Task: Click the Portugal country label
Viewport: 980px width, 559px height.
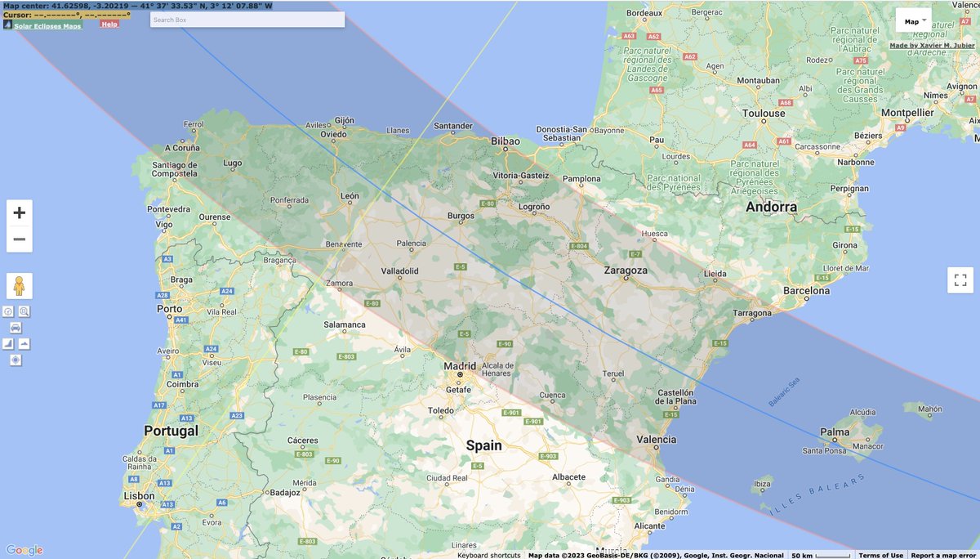Action: point(171,430)
